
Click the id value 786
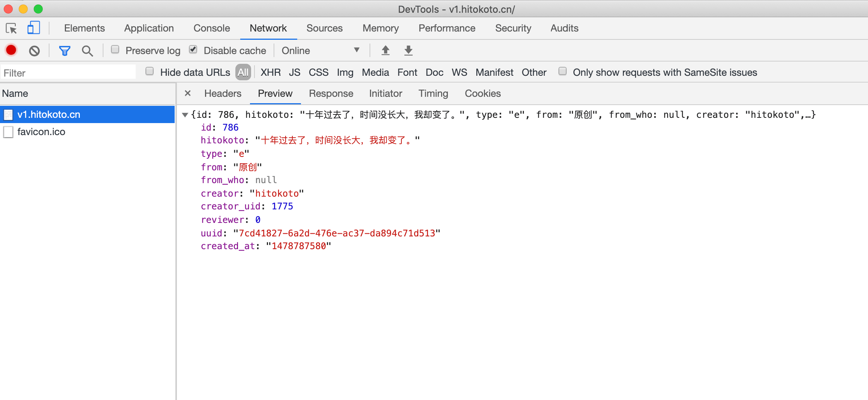pyautogui.click(x=230, y=127)
